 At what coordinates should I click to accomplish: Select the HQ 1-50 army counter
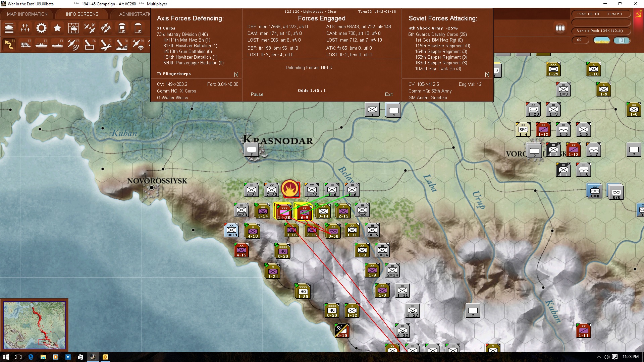click(x=303, y=292)
